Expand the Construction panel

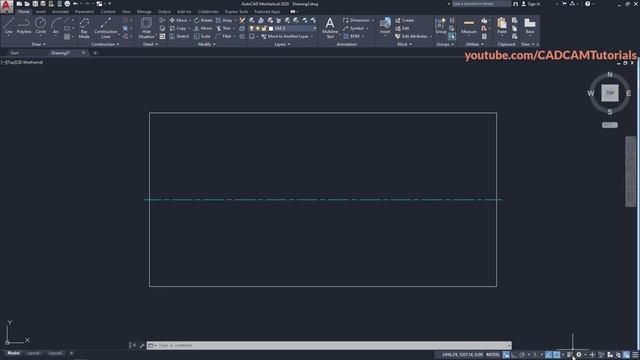pos(105,44)
